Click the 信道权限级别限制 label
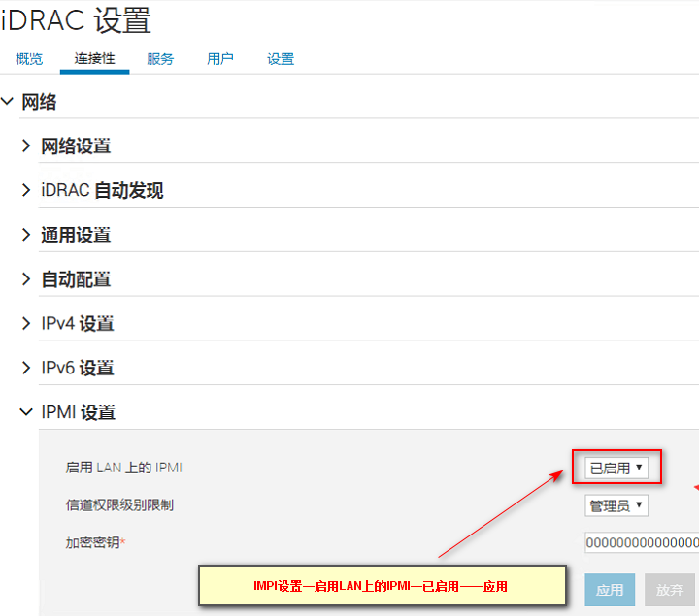Viewport: 699px width, 616px height. (119, 505)
